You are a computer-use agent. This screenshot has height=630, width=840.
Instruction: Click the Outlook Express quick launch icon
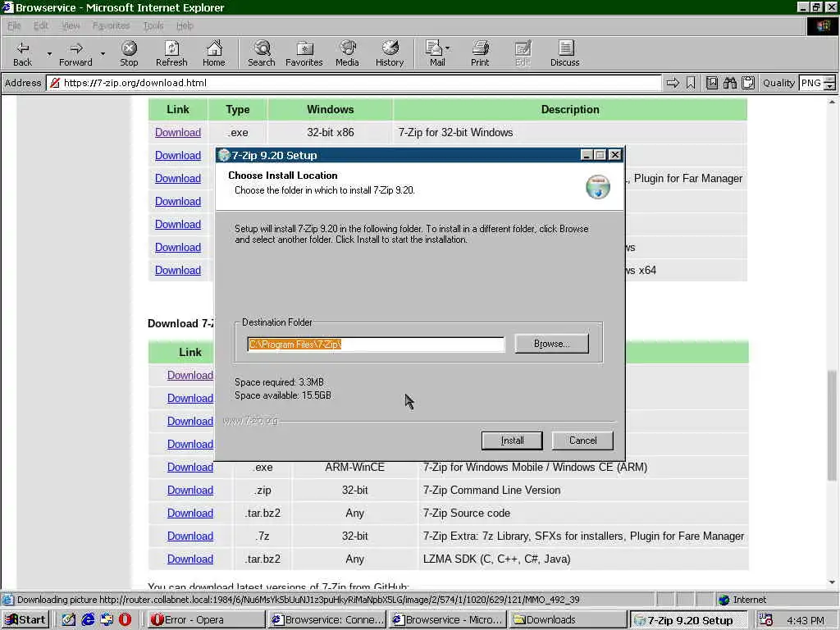pos(107,620)
